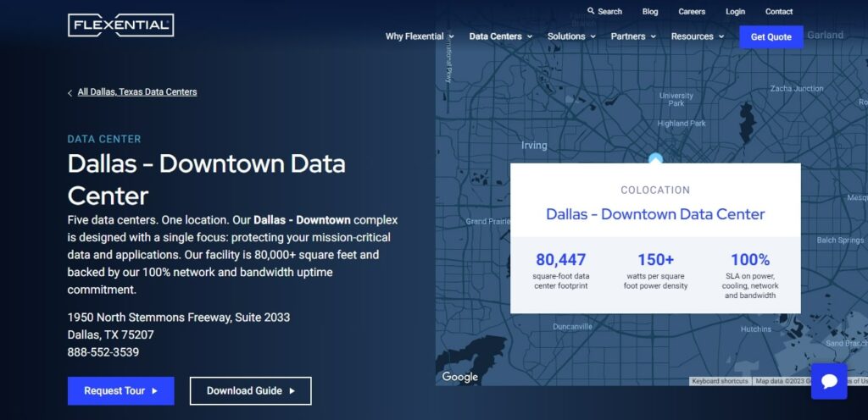Open the Contact page

tap(779, 12)
